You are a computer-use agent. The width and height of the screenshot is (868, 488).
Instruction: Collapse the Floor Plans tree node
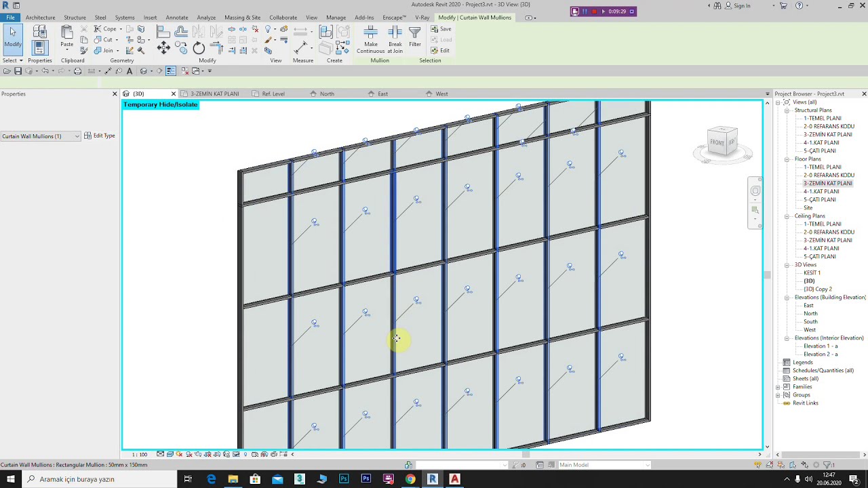[x=787, y=159]
